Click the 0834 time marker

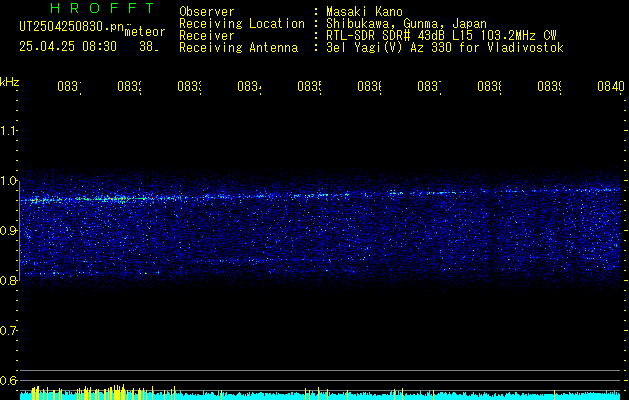click(249, 87)
